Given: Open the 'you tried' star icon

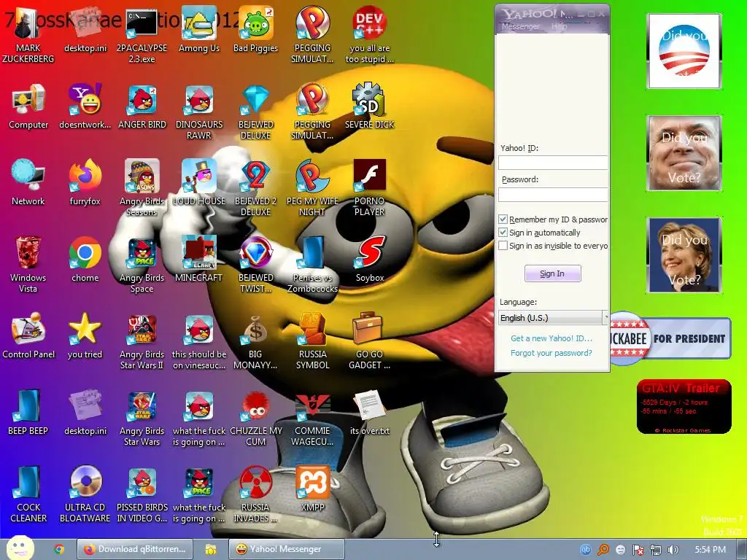Looking at the screenshot, I should point(85,337).
